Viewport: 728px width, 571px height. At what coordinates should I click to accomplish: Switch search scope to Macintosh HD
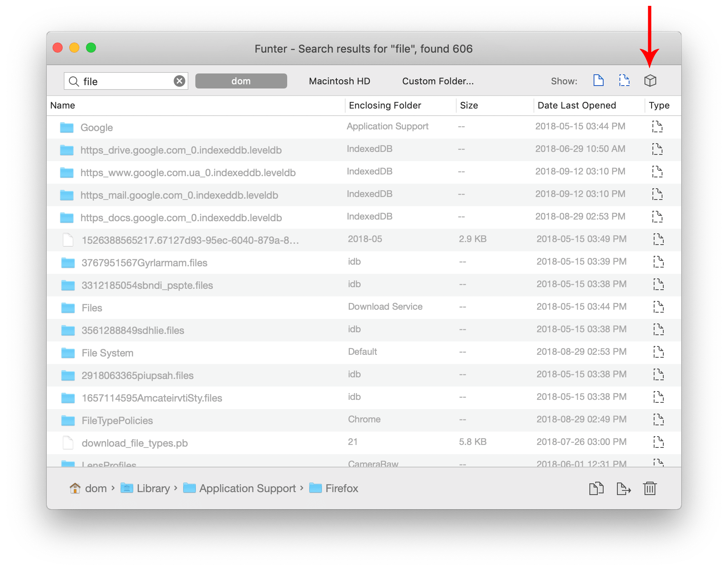pos(339,81)
